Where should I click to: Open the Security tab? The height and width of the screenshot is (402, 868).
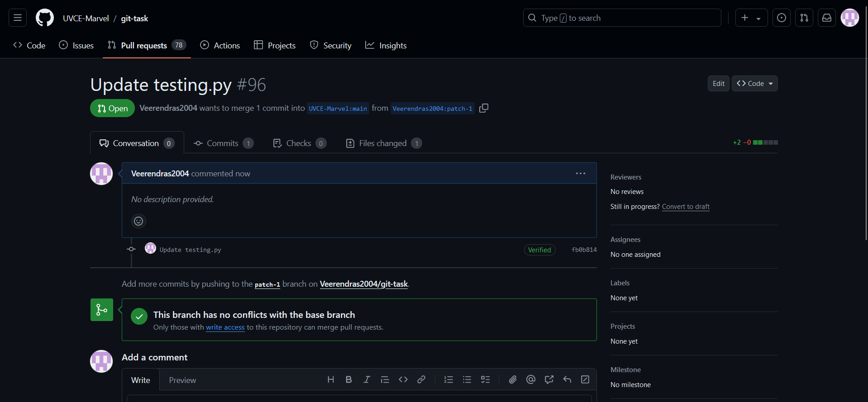(x=330, y=45)
